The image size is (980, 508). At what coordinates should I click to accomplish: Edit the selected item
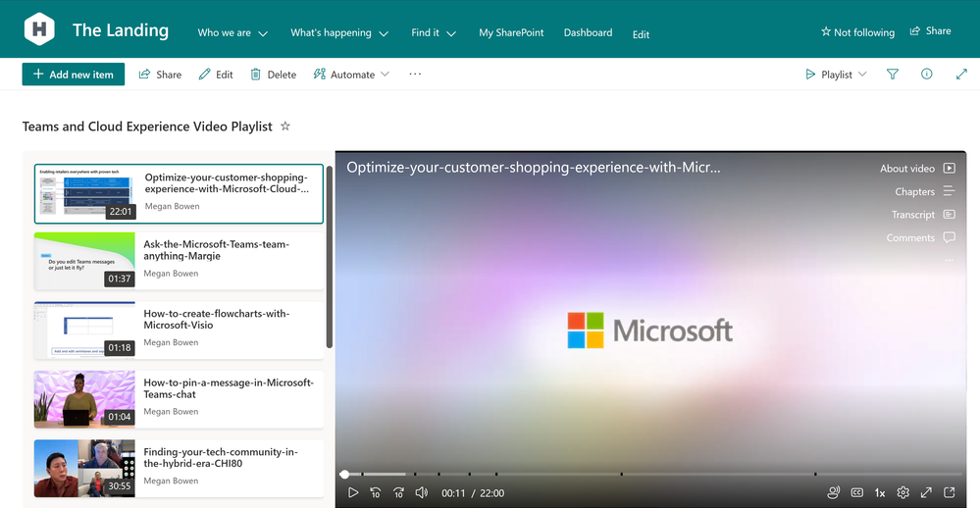tap(216, 75)
